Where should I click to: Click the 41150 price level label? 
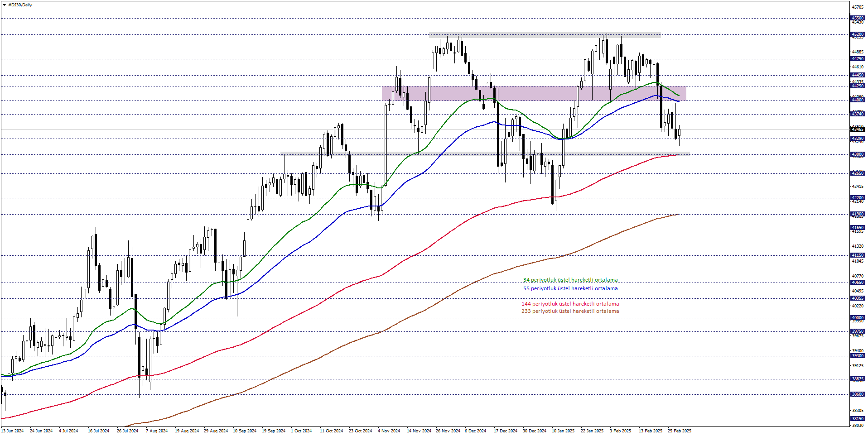pos(858,255)
